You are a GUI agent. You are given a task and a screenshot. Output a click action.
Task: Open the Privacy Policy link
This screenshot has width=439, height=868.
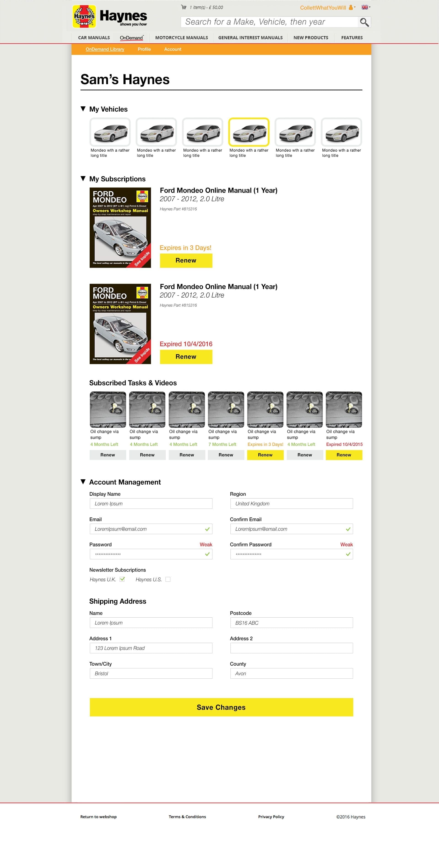pyautogui.click(x=271, y=817)
